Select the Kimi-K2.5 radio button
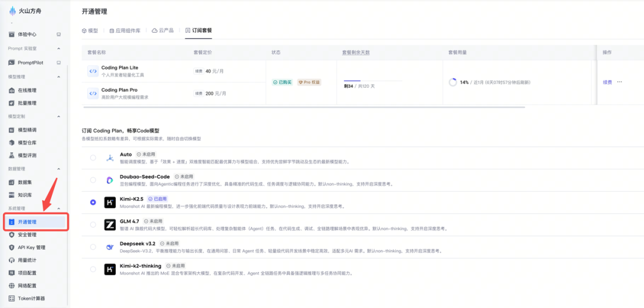 pyautogui.click(x=93, y=202)
